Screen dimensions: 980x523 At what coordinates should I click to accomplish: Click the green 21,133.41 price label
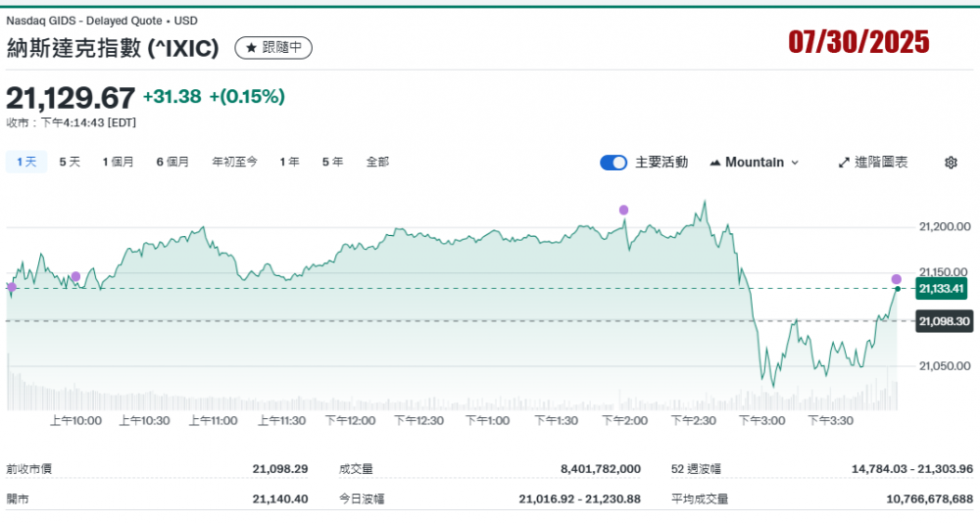[x=942, y=288]
